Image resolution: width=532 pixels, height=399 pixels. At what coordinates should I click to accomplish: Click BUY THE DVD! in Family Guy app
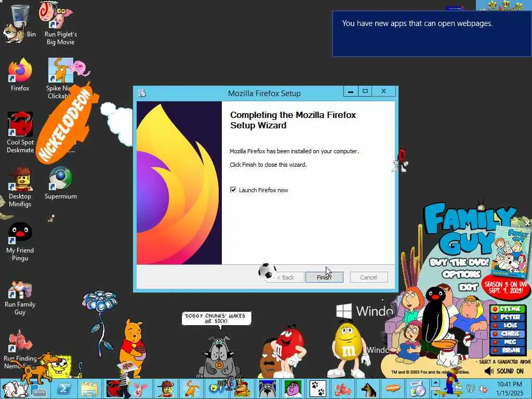pos(459,262)
